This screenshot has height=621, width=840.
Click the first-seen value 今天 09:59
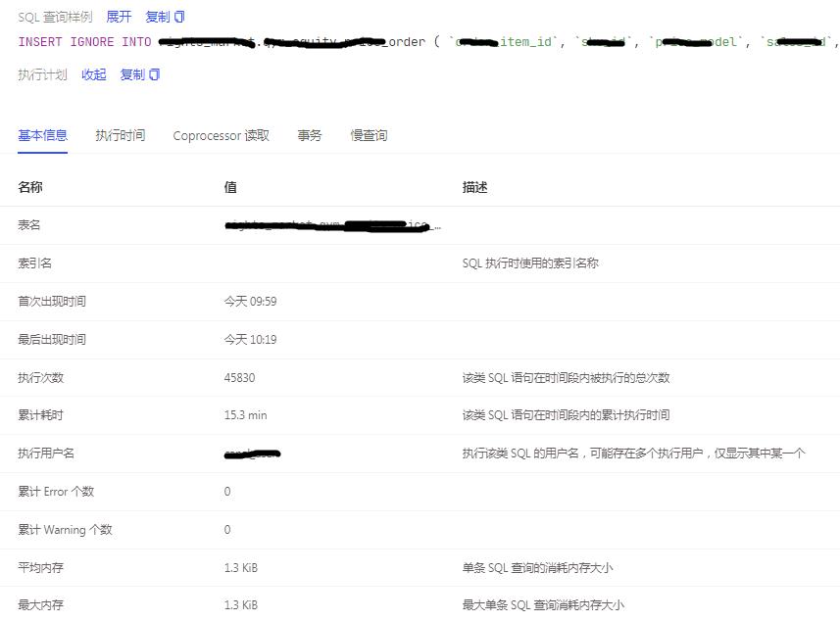click(x=250, y=302)
